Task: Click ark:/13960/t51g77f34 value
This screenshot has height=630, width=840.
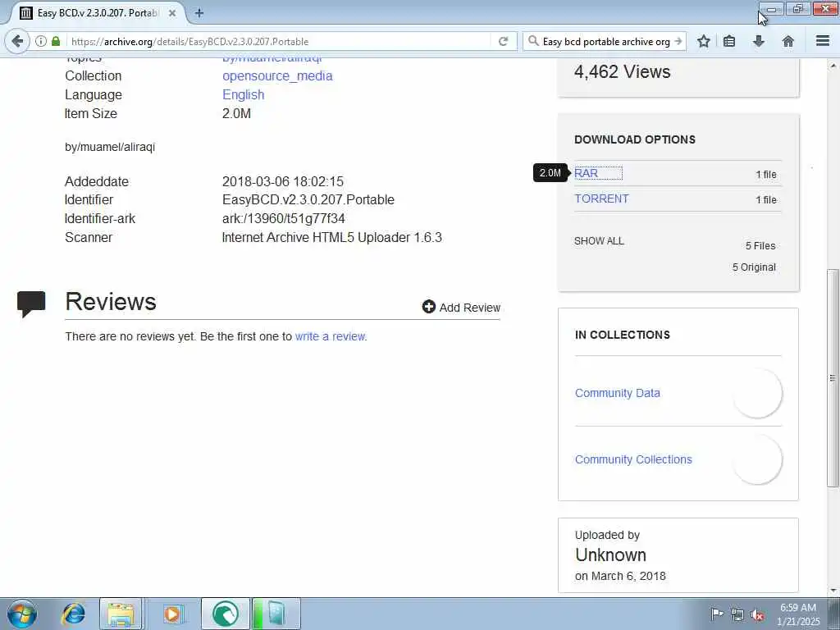Action: 283,218
